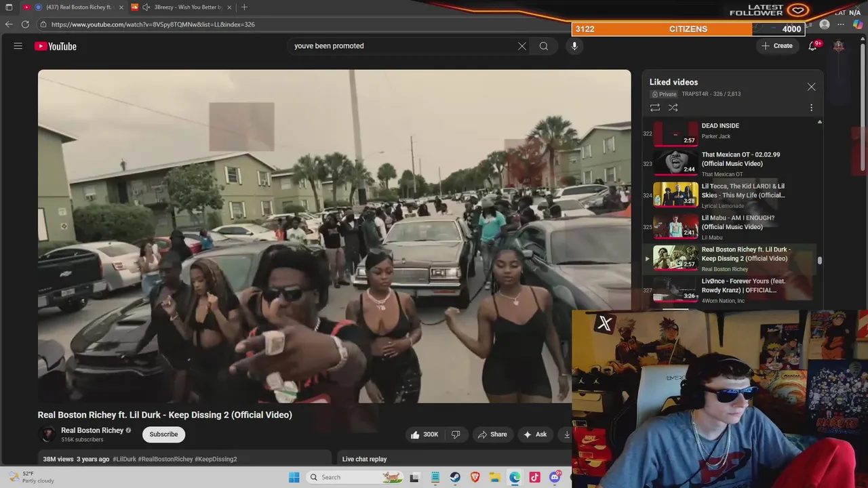Open the Real Boston Richey channel name link
The height and width of the screenshot is (488, 868).
click(x=92, y=430)
